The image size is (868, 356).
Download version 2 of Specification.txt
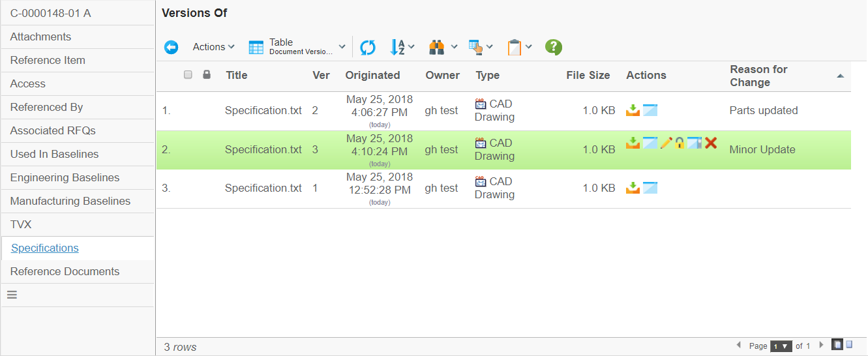[x=633, y=110]
